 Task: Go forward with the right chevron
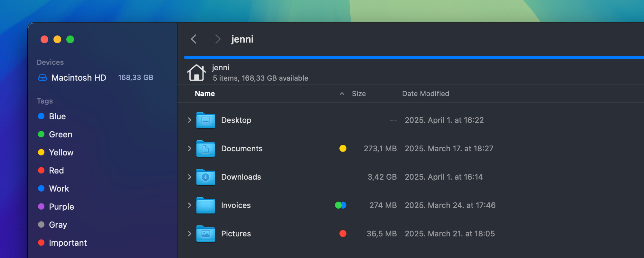click(218, 39)
